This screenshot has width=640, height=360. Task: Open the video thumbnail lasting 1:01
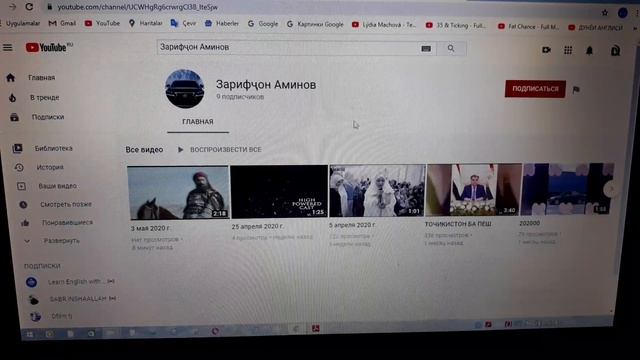coord(378,191)
